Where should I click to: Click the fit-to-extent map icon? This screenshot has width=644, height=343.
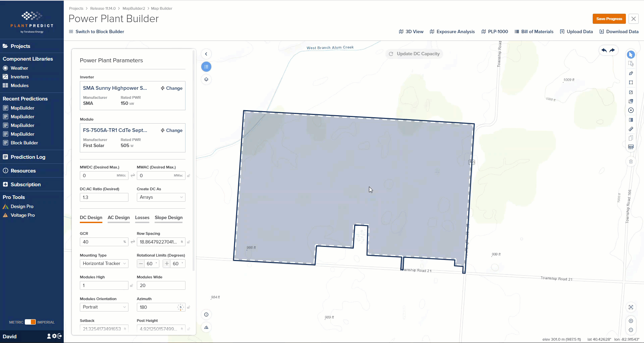pos(631,307)
